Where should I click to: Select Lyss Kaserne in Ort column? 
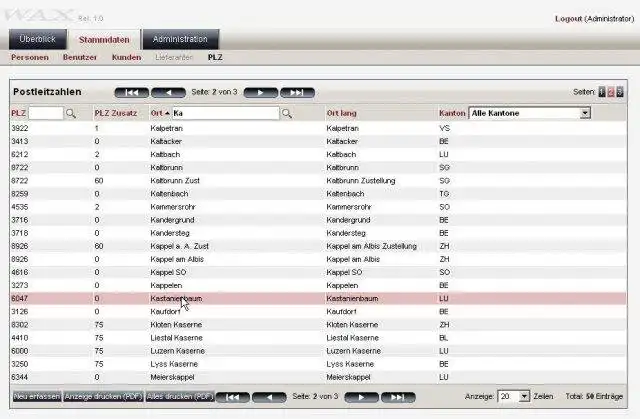(174, 364)
